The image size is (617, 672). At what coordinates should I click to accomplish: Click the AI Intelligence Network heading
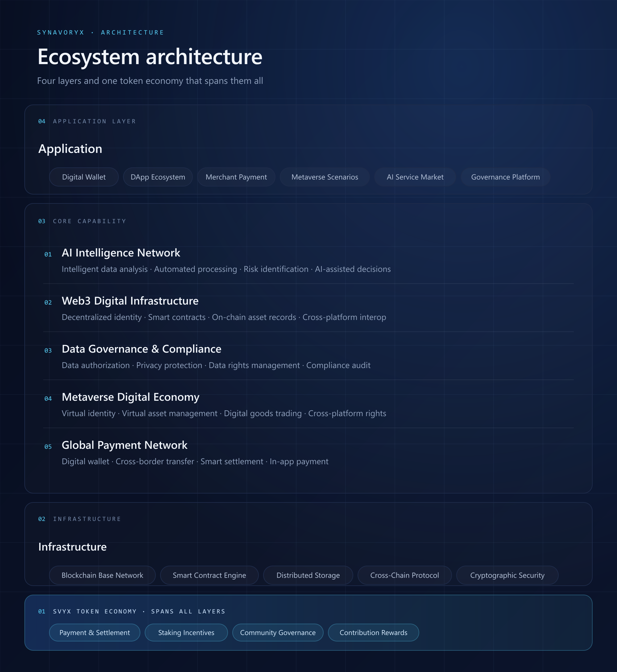point(121,253)
